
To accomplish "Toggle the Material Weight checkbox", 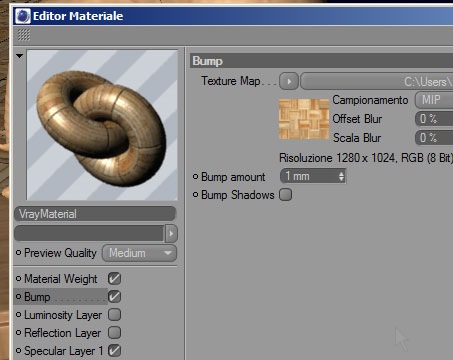I will point(114,279).
